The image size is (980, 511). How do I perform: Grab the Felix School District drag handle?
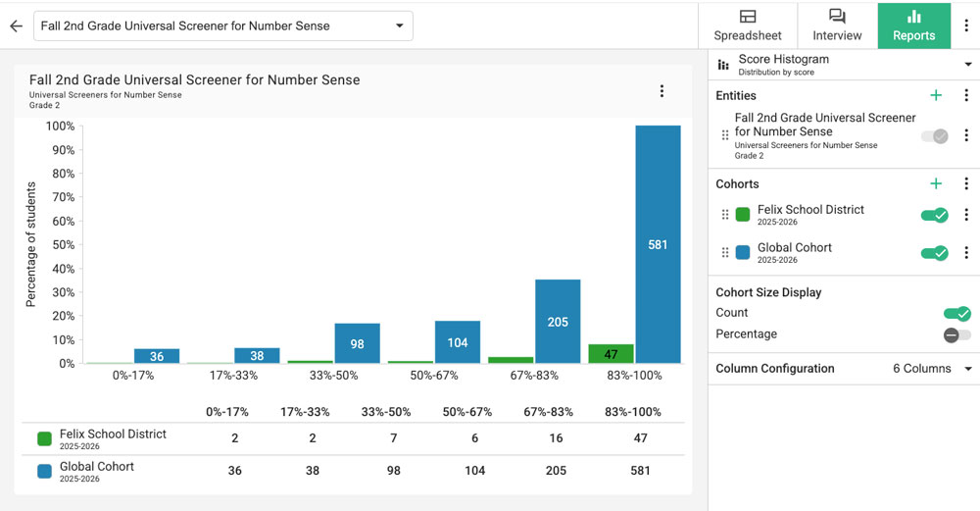point(725,215)
